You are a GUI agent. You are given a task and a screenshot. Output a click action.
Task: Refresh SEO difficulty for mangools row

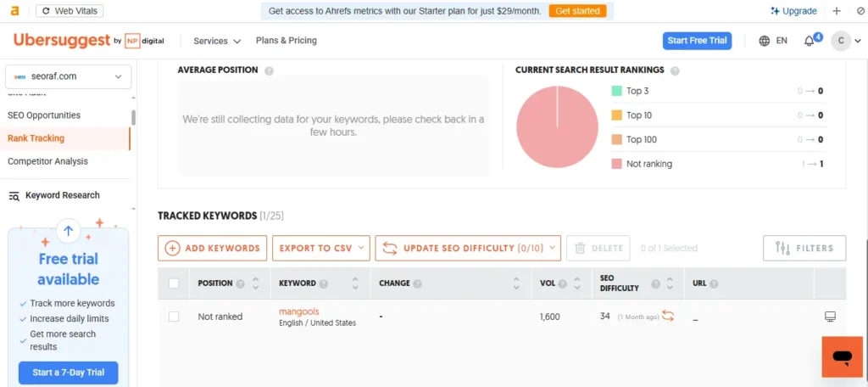tap(668, 316)
